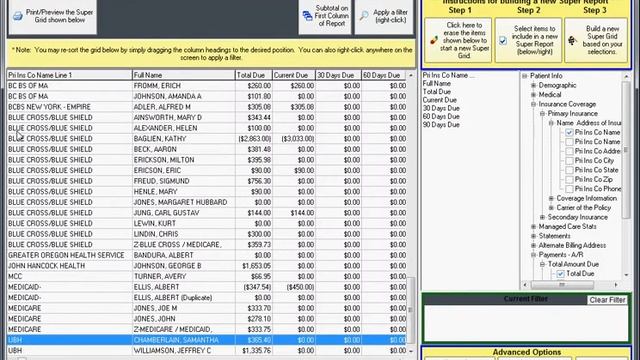The image size is (640, 360).
Task: Click Subtotal on First Column of Report
Action: tap(325, 16)
